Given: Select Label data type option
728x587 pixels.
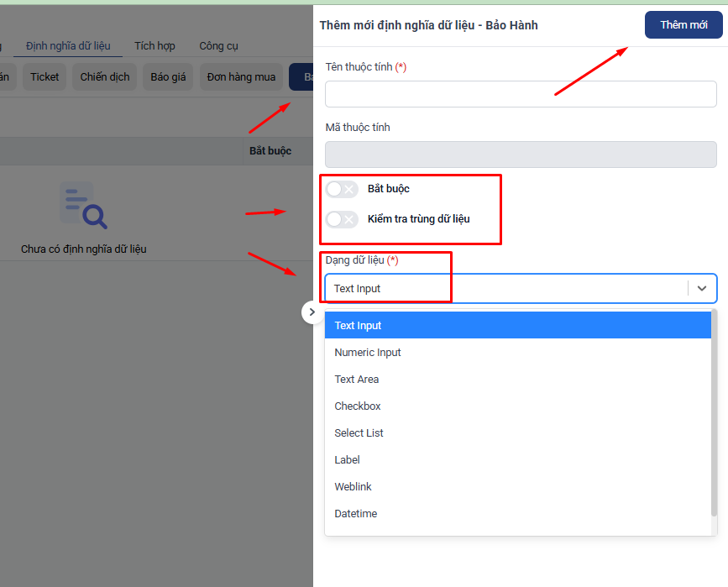Looking at the screenshot, I should [x=348, y=460].
